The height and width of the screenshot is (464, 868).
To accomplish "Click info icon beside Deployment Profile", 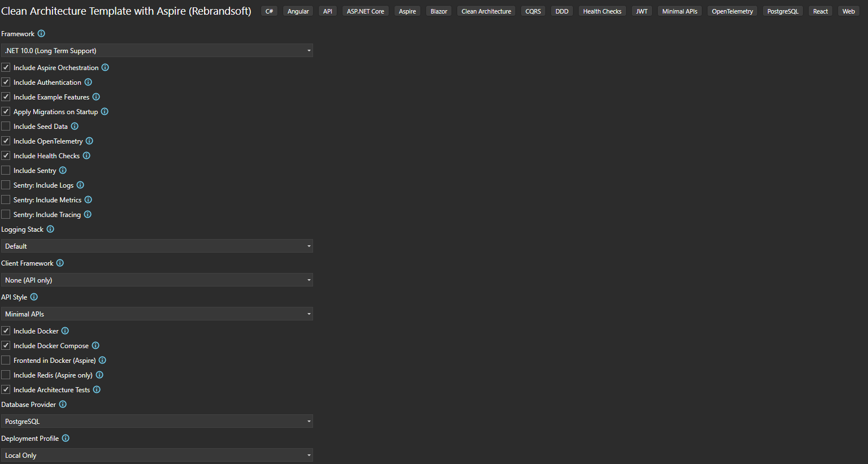I will [x=66, y=439].
